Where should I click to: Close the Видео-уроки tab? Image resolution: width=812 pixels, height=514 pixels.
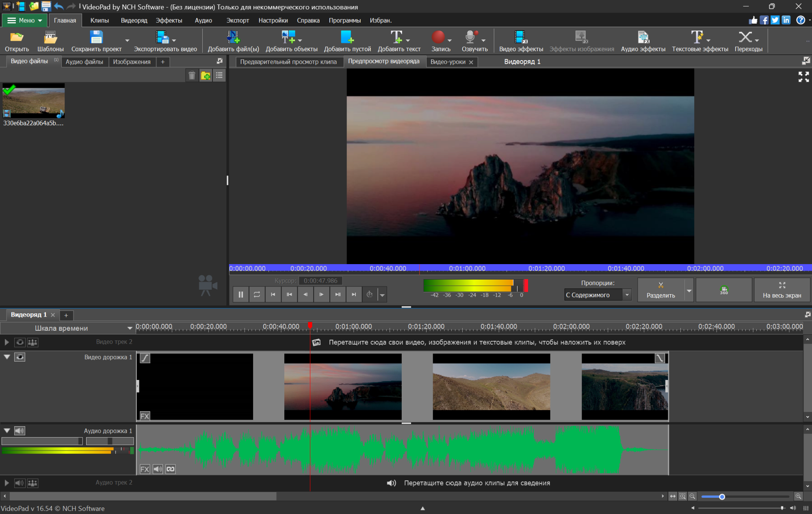click(x=471, y=62)
